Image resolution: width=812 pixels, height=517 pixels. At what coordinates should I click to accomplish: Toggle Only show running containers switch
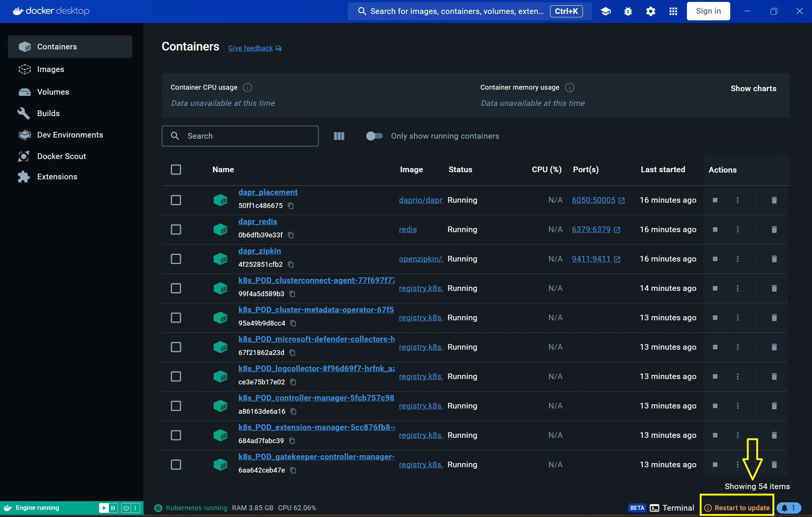coord(374,136)
